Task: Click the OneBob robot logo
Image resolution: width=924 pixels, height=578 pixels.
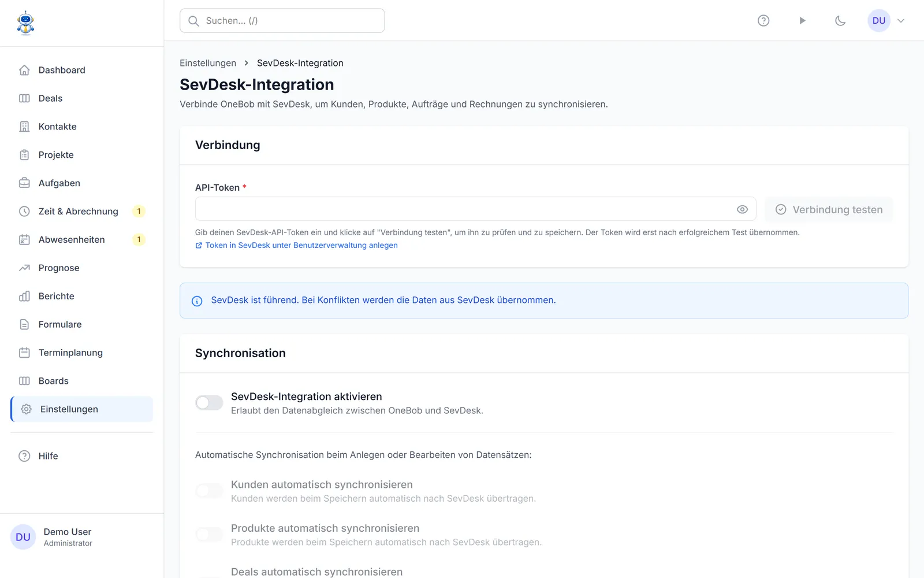Action: pos(25,23)
